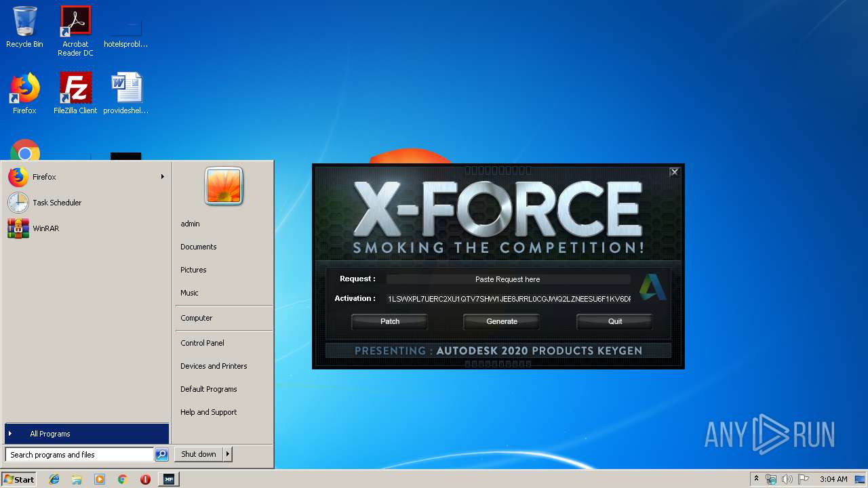Click the Patch button
The height and width of the screenshot is (488, 868).
click(x=389, y=321)
